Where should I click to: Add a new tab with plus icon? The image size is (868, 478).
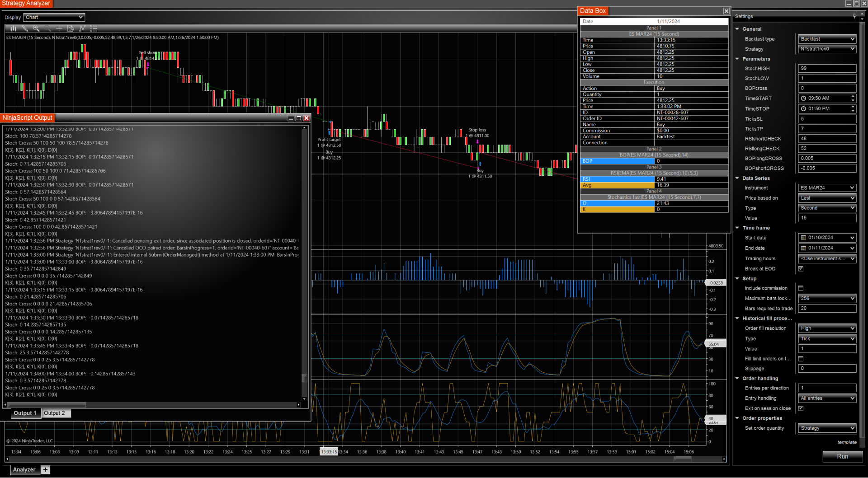pyautogui.click(x=45, y=470)
